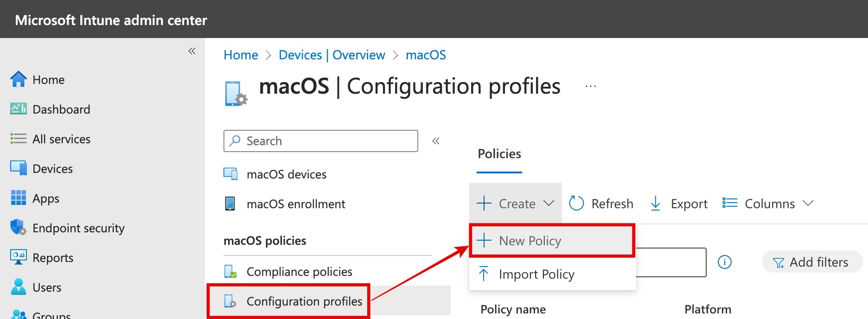Click the search magnifier icon

click(235, 140)
